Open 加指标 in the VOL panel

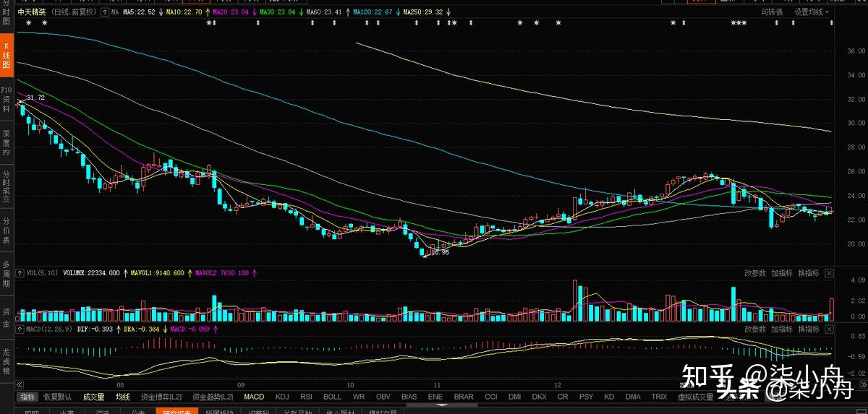tap(783, 273)
